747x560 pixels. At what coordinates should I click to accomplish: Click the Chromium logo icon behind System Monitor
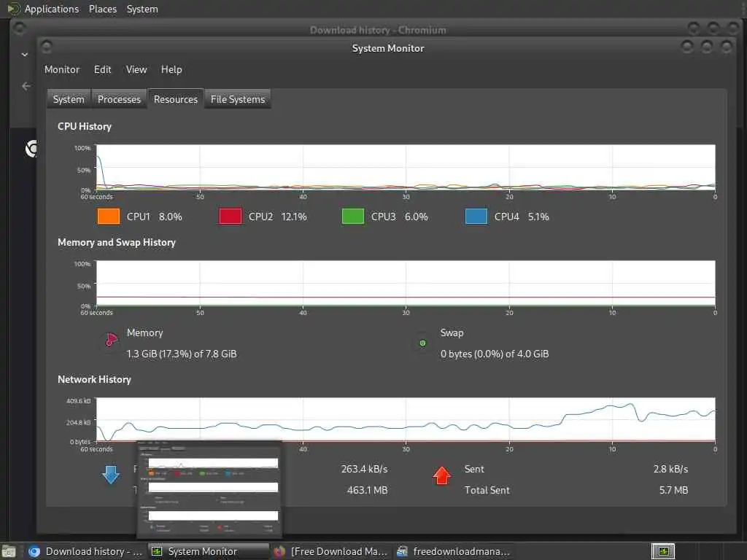[31, 149]
